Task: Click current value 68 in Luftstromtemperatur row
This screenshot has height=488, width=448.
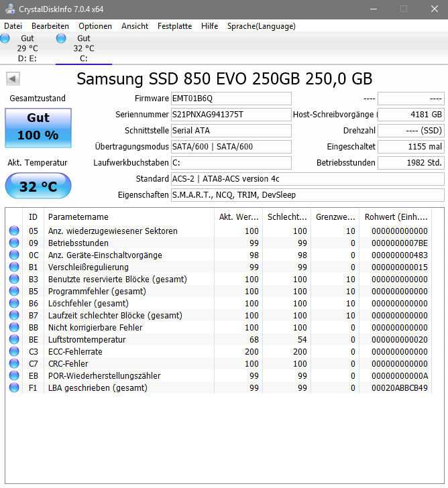Action: (x=254, y=340)
